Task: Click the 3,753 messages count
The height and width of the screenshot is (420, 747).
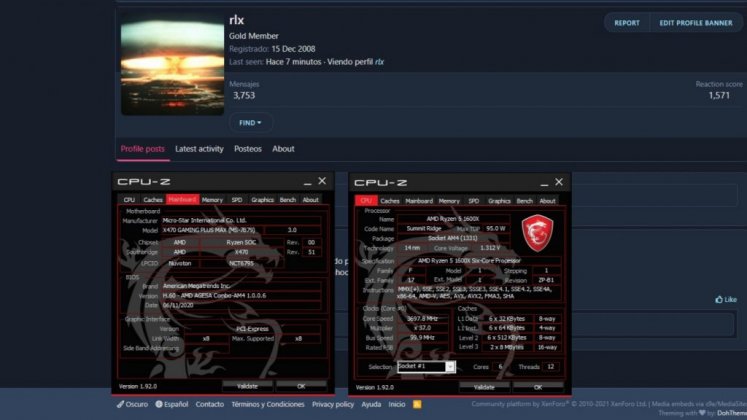Action: (x=244, y=95)
